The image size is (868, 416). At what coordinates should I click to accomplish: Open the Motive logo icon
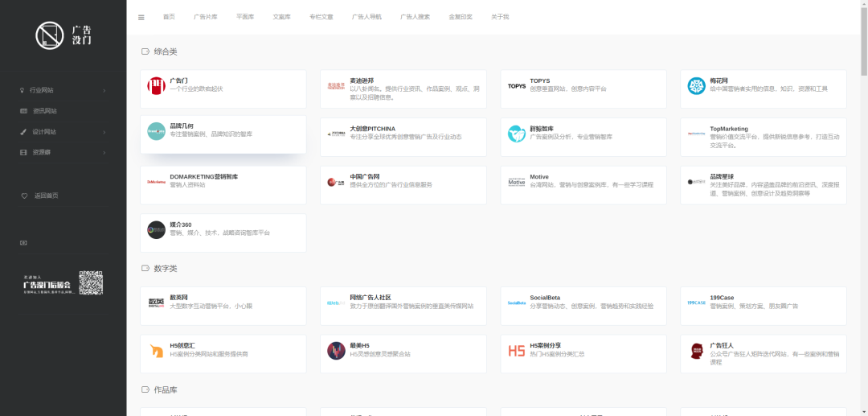click(517, 182)
